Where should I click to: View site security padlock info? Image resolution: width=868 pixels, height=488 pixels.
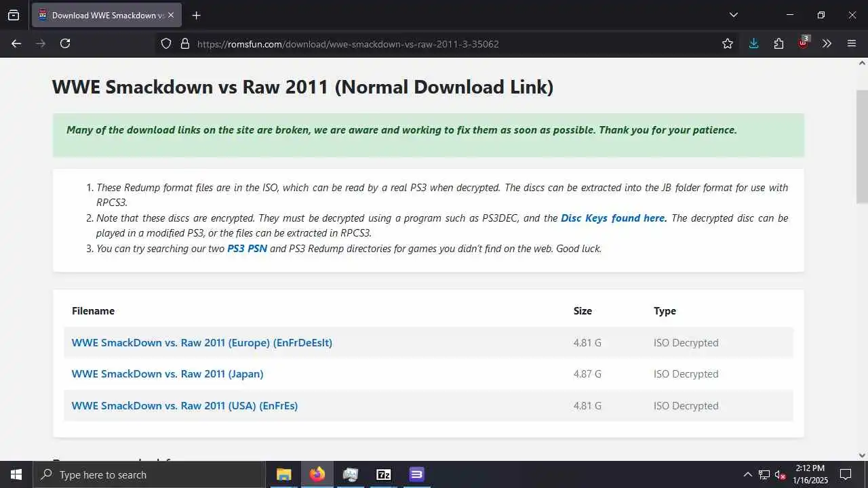[x=184, y=43]
